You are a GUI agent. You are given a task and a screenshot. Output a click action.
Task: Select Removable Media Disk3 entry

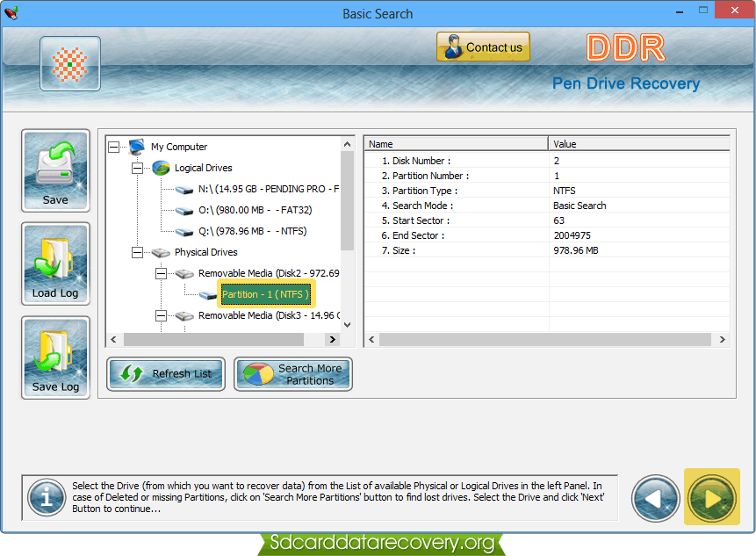click(x=269, y=315)
